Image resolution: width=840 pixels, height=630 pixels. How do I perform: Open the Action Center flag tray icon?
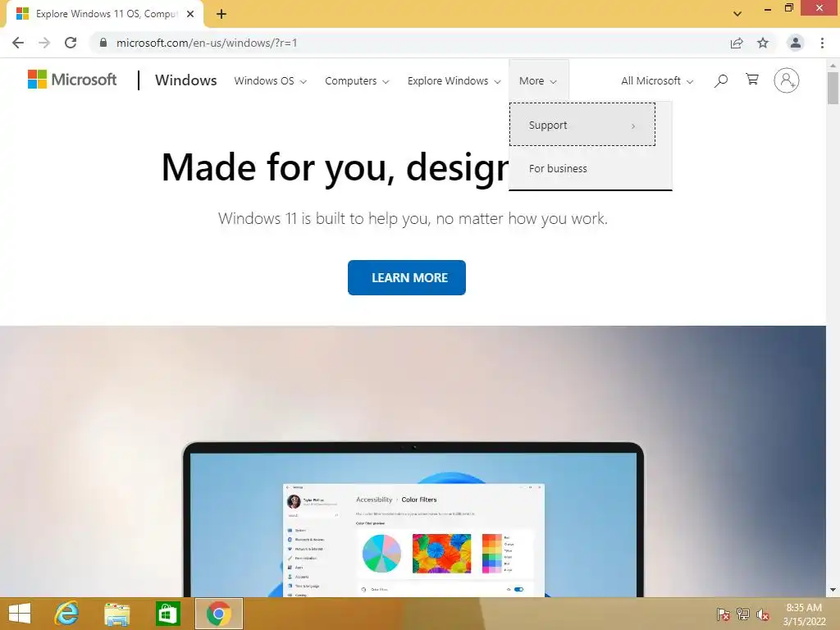coord(724,614)
